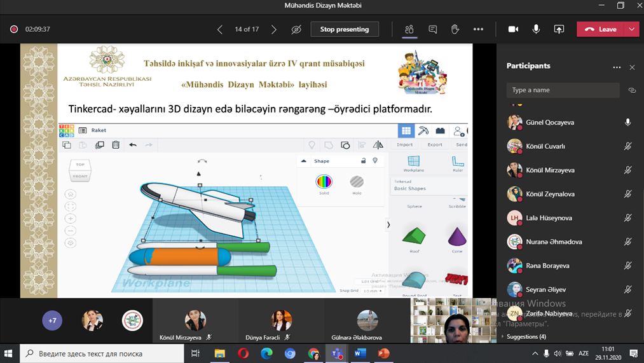The width and height of the screenshot is (644, 363).
Task: Click Tinkercad Duplicate icon
Action: (x=99, y=145)
